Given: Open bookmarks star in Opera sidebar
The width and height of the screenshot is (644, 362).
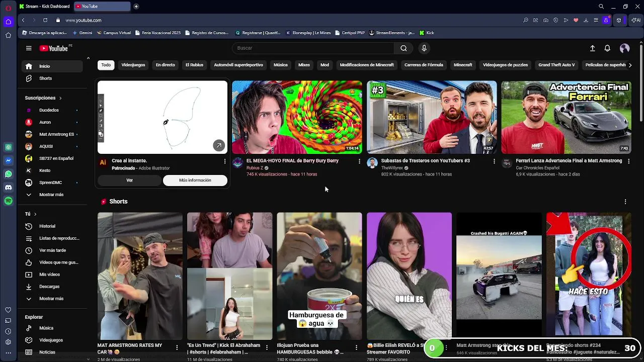Looking at the screenshot, I should pyautogui.click(x=8, y=35).
